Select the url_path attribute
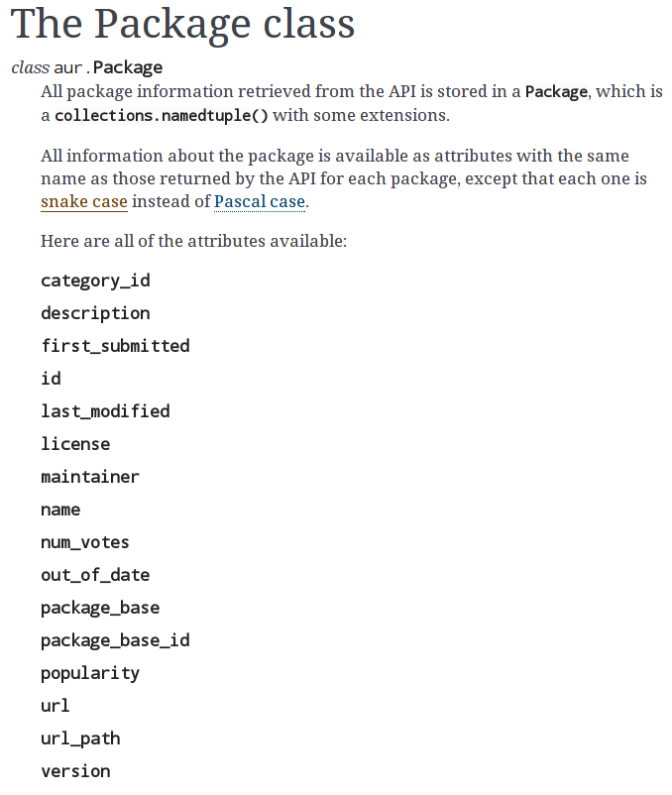 (80, 738)
